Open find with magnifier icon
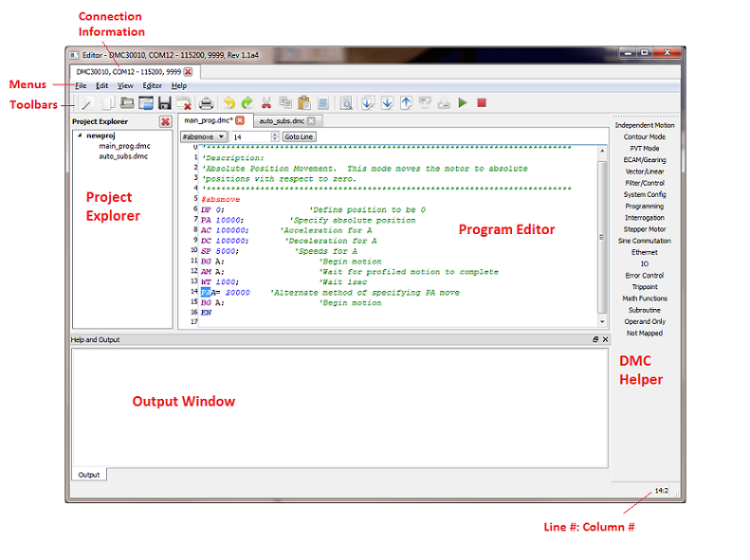The image size is (750, 560). click(x=346, y=103)
